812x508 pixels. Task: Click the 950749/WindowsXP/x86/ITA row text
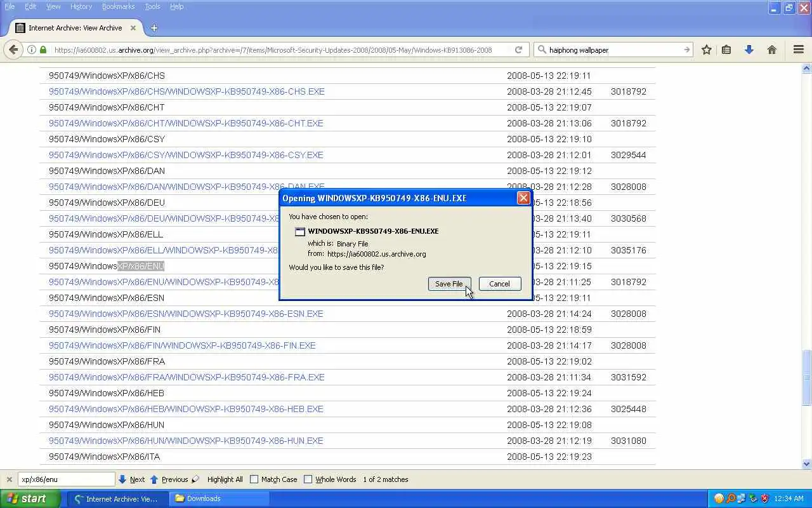(104, 457)
